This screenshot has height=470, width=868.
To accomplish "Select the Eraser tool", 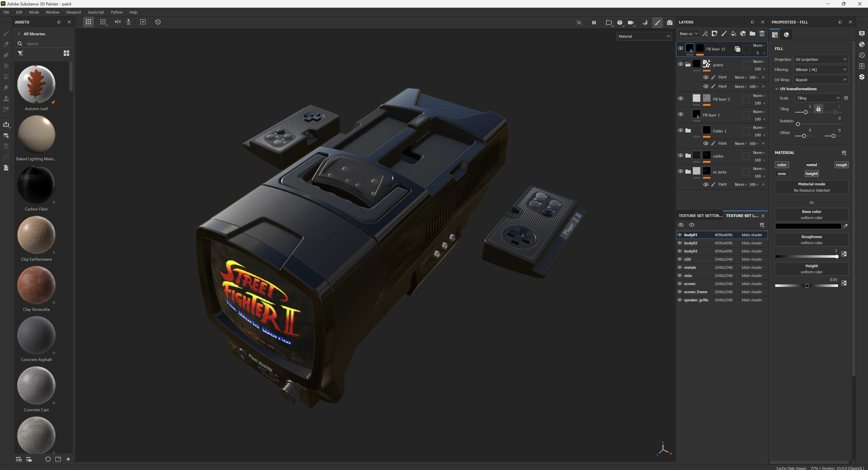I will (x=6, y=44).
